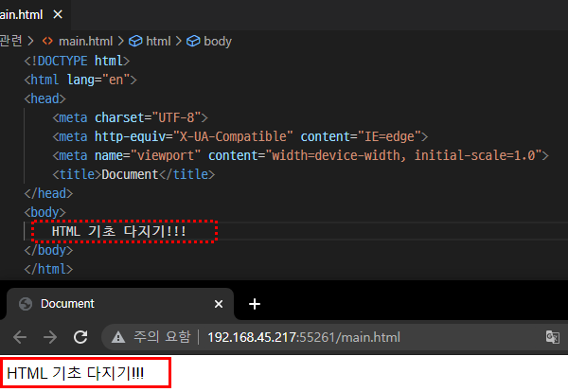The width and height of the screenshot is (568, 392).
Task: Expand the breadcrumb chevron after main.html
Action: 120,42
